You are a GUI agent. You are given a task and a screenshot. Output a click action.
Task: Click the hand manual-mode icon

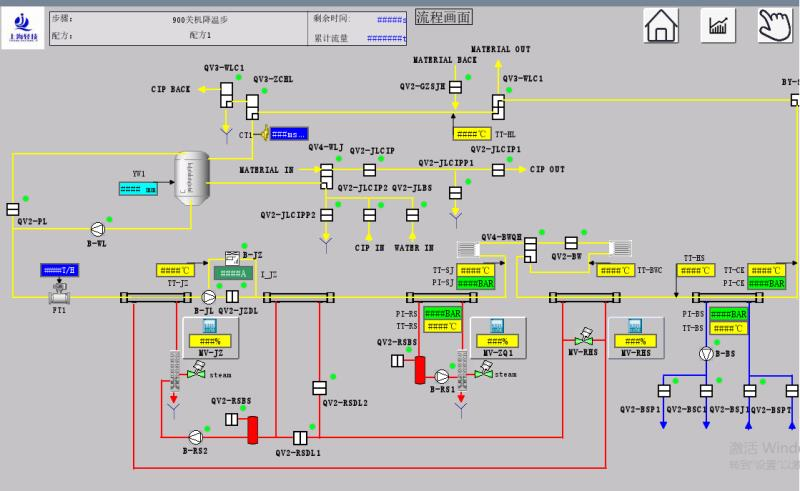tap(775, 27)
